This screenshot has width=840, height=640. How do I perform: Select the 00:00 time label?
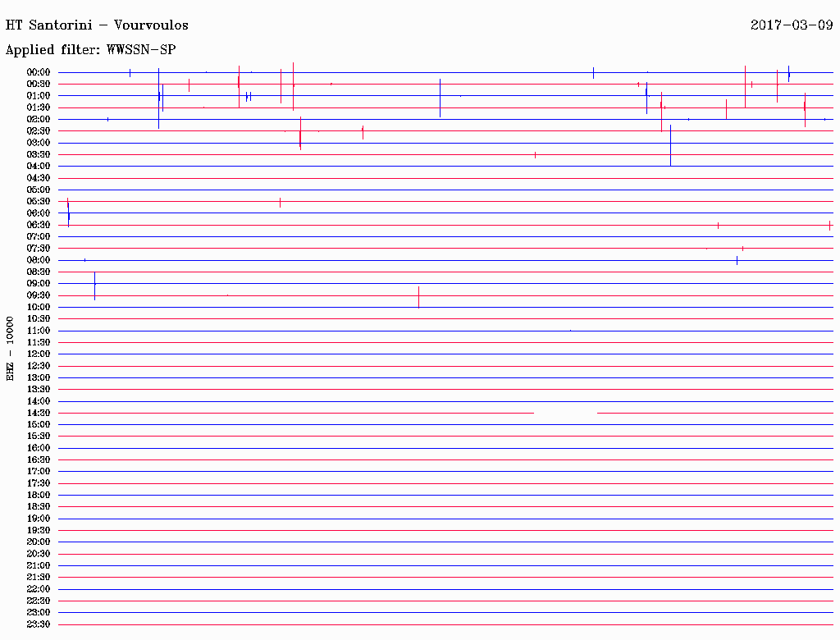[x=39, y=72]
